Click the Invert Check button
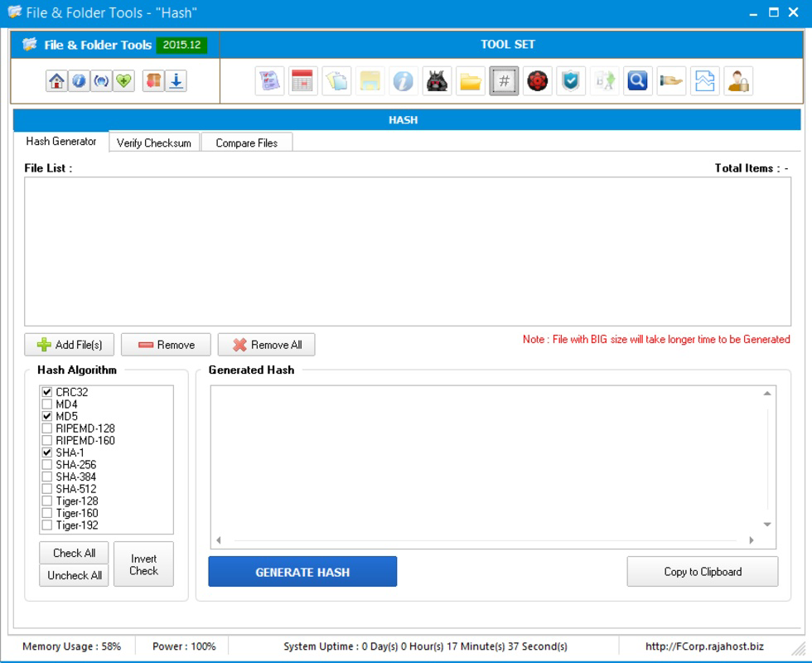This screenshot has height=663, width=812. pos(143,564)
